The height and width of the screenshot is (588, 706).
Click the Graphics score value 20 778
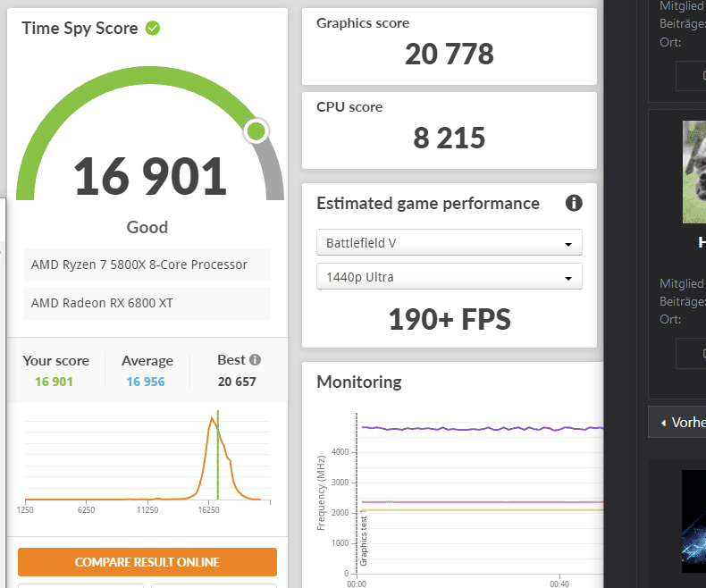click(x=449, y=54)
